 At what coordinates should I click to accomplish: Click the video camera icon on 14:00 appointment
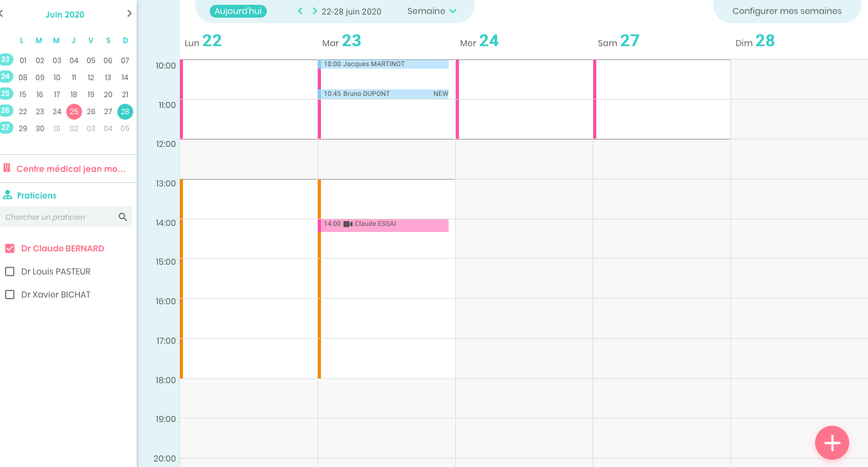pos(348,224)
